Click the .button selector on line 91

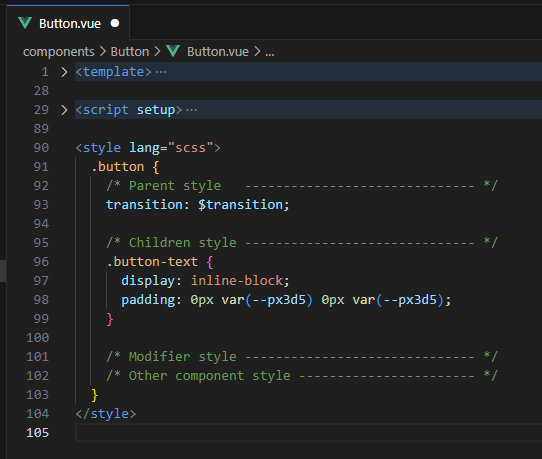117,167
